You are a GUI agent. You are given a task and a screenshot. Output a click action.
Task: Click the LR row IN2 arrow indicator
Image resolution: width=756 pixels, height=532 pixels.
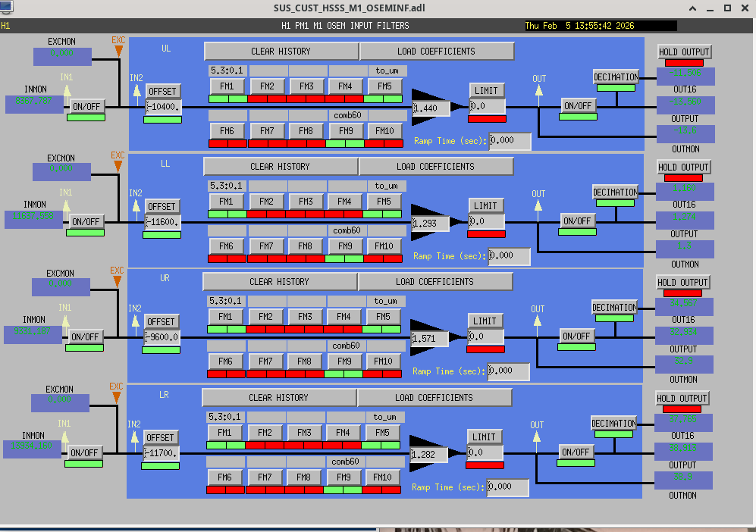[x=134, y=435]
